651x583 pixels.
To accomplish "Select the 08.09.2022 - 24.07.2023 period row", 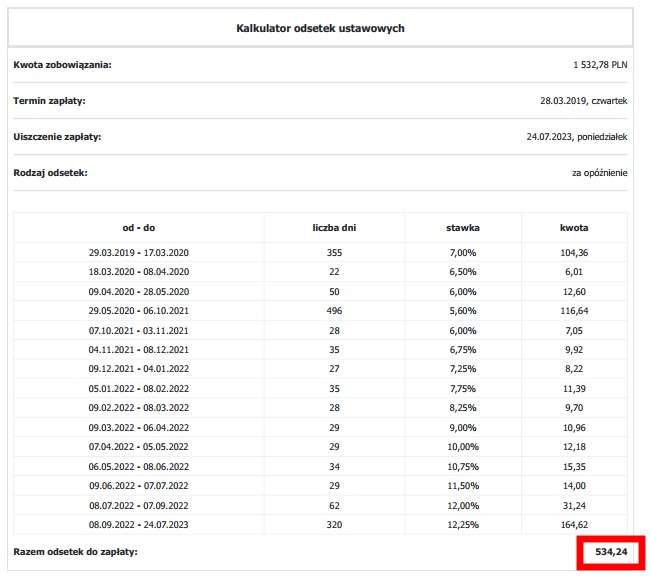I will point(138,522).
